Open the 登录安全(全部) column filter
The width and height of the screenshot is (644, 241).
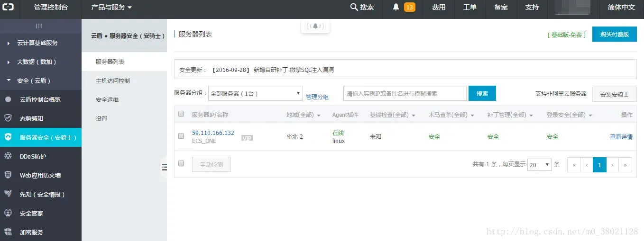pos(569,115)
